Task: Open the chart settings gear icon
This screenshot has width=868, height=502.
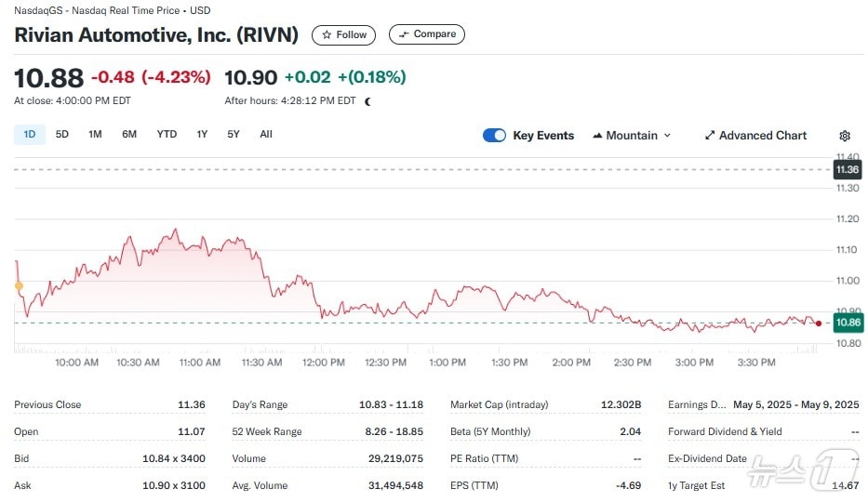Action: pyautogui.click(x=845, y=136)
